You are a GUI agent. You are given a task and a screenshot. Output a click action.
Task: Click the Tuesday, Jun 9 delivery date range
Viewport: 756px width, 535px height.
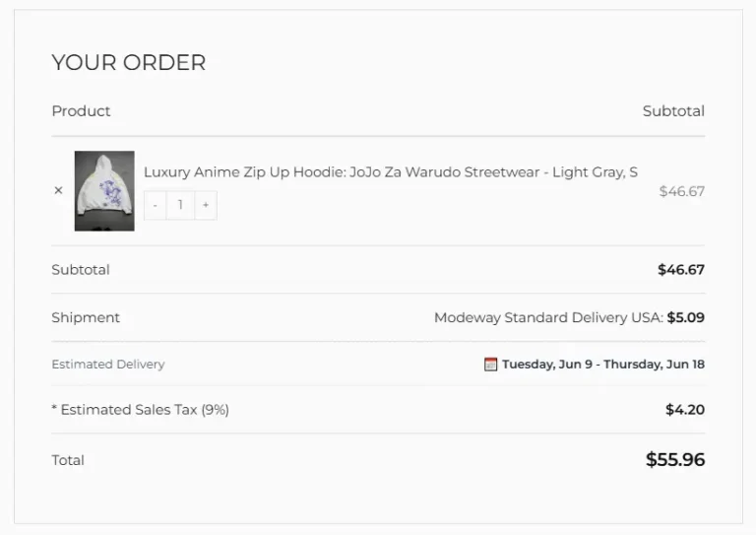pyautogui.click(x=603, y=365)
